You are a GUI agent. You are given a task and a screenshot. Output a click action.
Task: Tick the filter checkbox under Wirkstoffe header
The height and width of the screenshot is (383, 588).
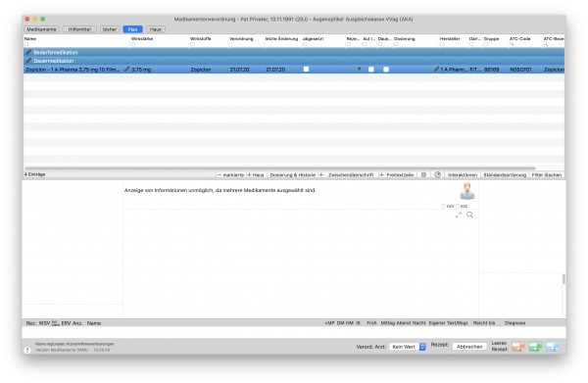(192, 44)
